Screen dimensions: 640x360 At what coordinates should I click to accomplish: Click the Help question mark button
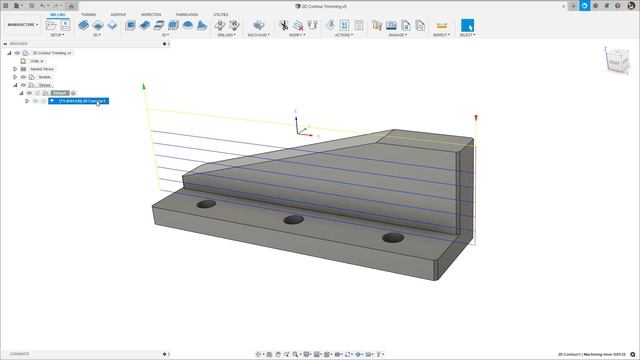[618, 6]
